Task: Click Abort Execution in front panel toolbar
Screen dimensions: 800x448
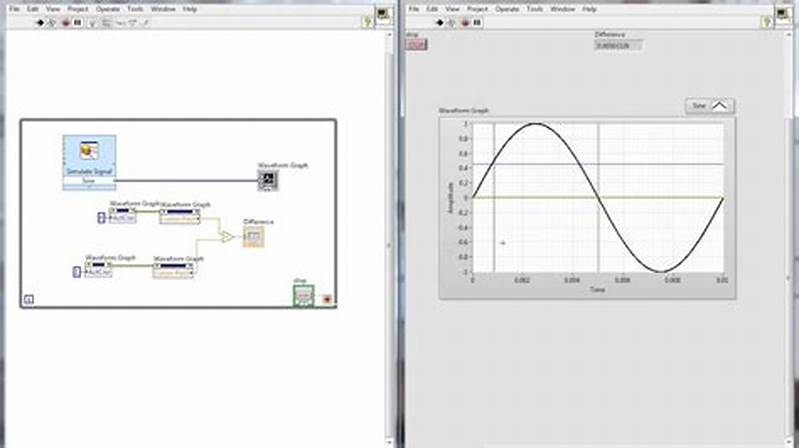Action: tap(465, 22)
